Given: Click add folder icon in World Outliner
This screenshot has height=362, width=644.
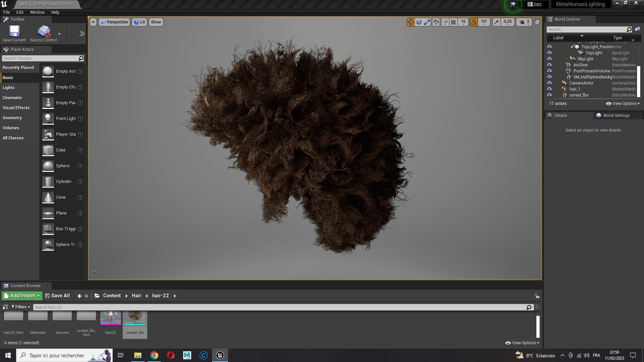Looking at the screenshot, I should click(x=637, y=29).
